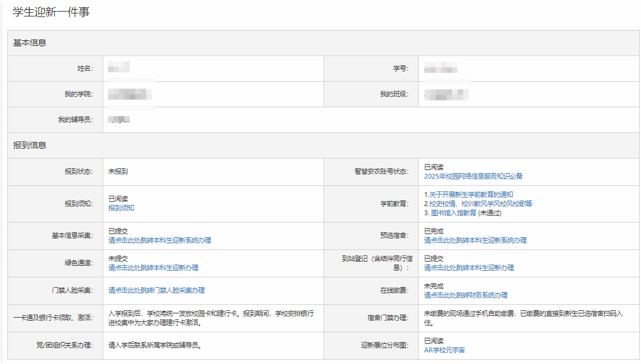Open the 绿色通道 application jump link

pyautogui.click(x=153, y=268)
